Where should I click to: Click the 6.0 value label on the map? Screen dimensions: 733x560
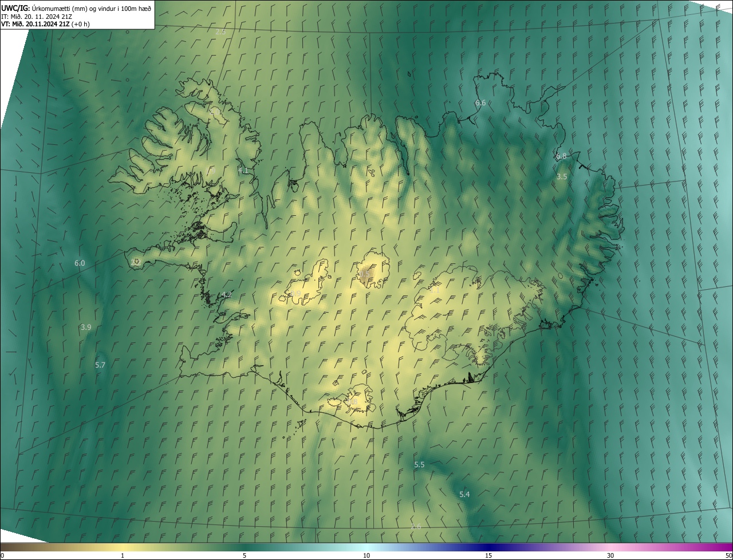click(80, 263)
